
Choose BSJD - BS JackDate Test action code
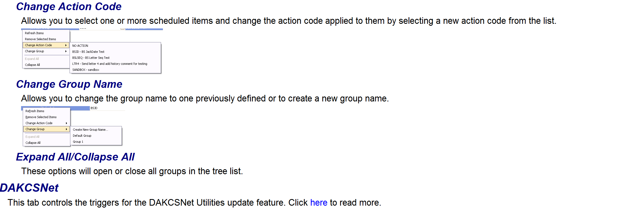[88, 52]
